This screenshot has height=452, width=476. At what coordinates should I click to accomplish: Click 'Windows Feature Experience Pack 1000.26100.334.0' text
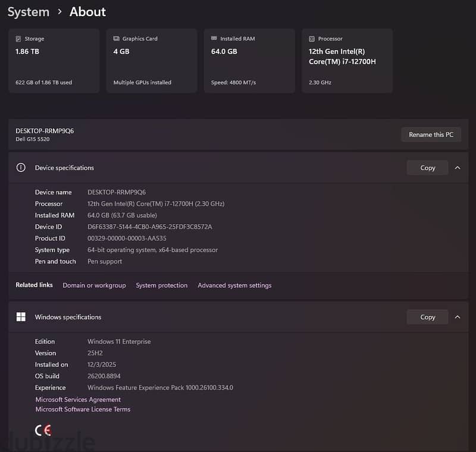[160, 388]
